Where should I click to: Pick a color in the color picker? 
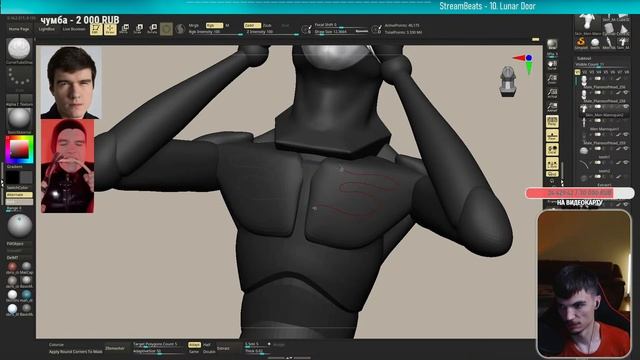[x=19, y=150]
